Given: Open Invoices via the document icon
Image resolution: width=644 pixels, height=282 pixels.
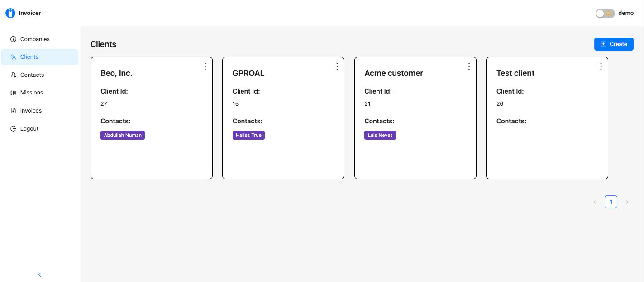Looking at the screenshot, I should tap(13, 110).
